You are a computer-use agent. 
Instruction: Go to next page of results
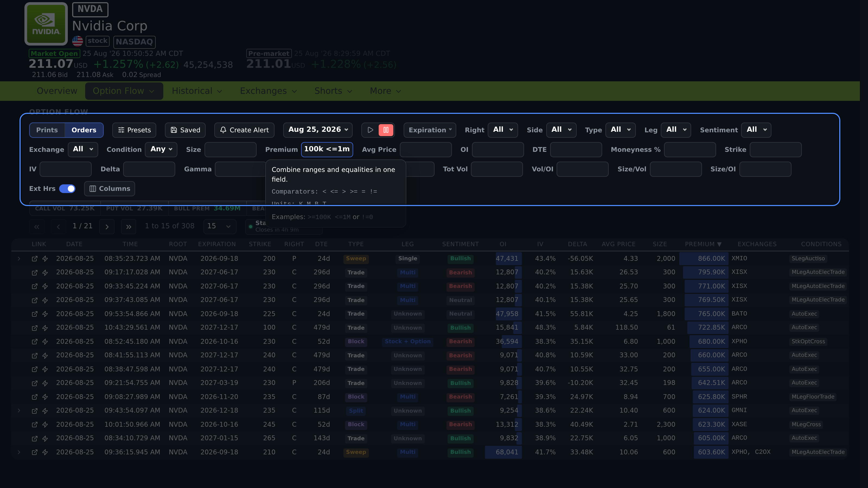(x=107, y=226)
